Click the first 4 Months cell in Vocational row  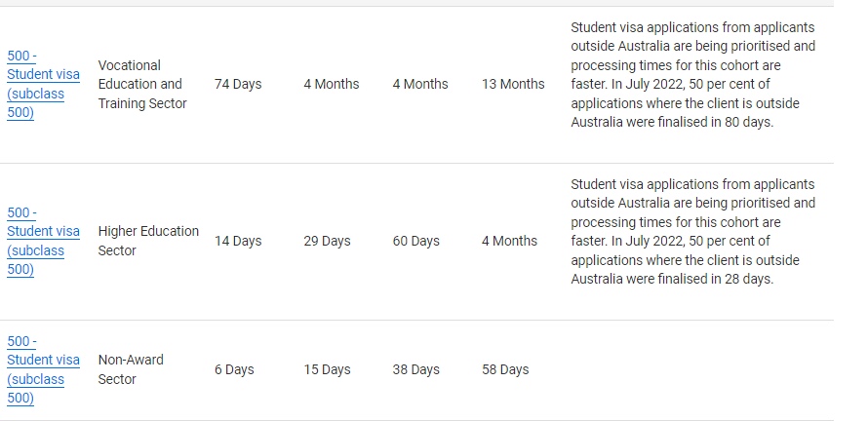click(x=331, y=84)
